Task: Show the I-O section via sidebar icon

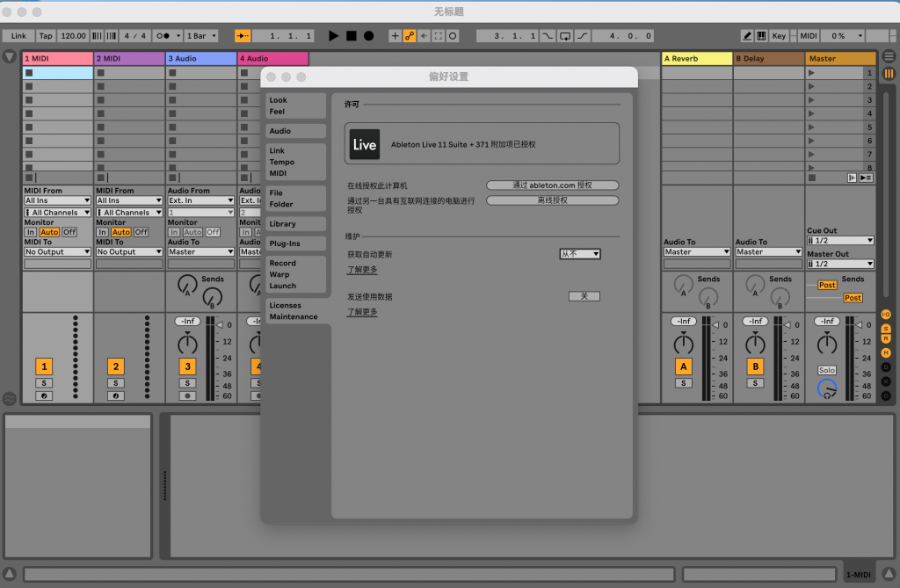Action: point(886,314)
